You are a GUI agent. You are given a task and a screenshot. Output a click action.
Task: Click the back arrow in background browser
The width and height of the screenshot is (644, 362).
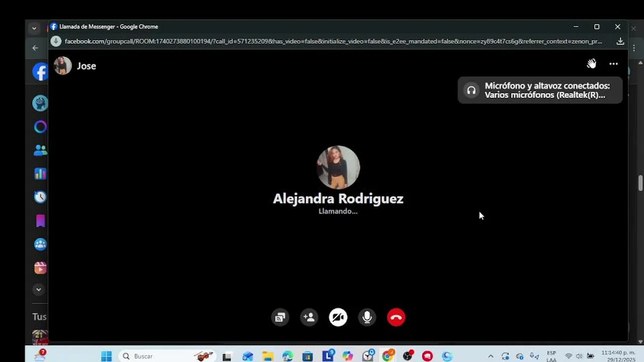(35, 48)
